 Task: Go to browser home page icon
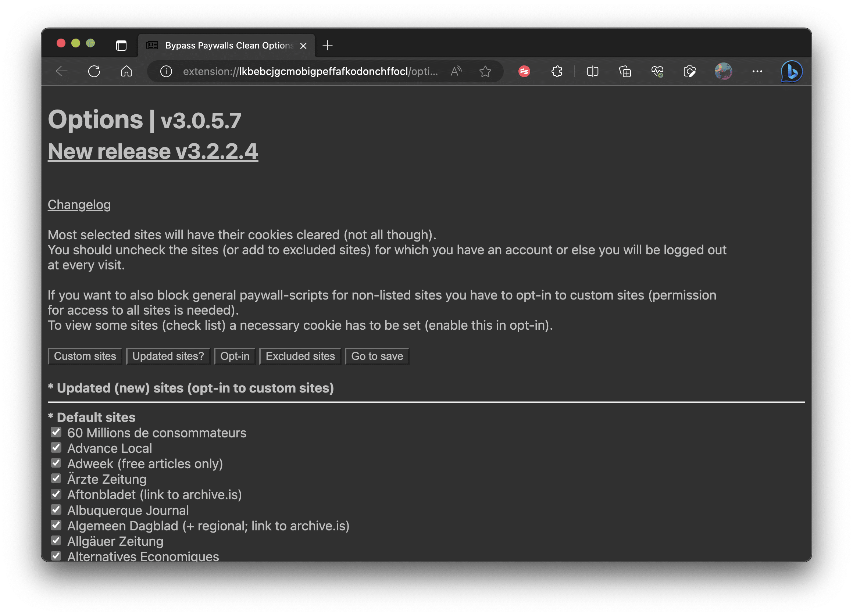point(126,71)
